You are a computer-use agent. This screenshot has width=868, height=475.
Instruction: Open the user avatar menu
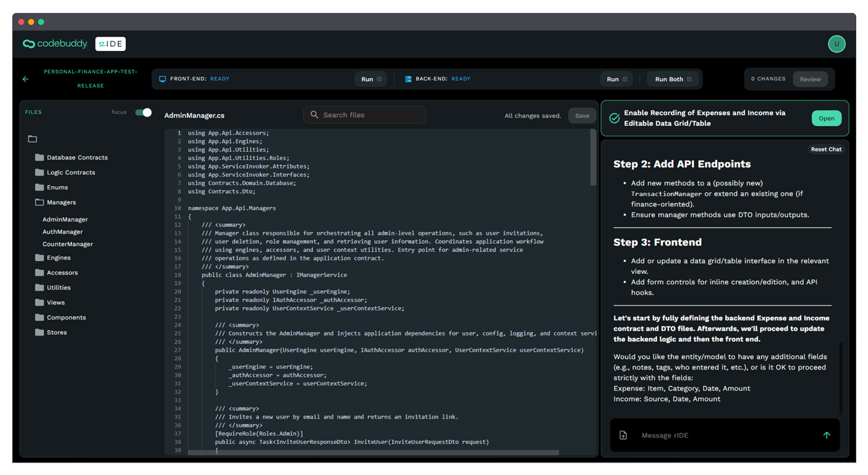836,44
